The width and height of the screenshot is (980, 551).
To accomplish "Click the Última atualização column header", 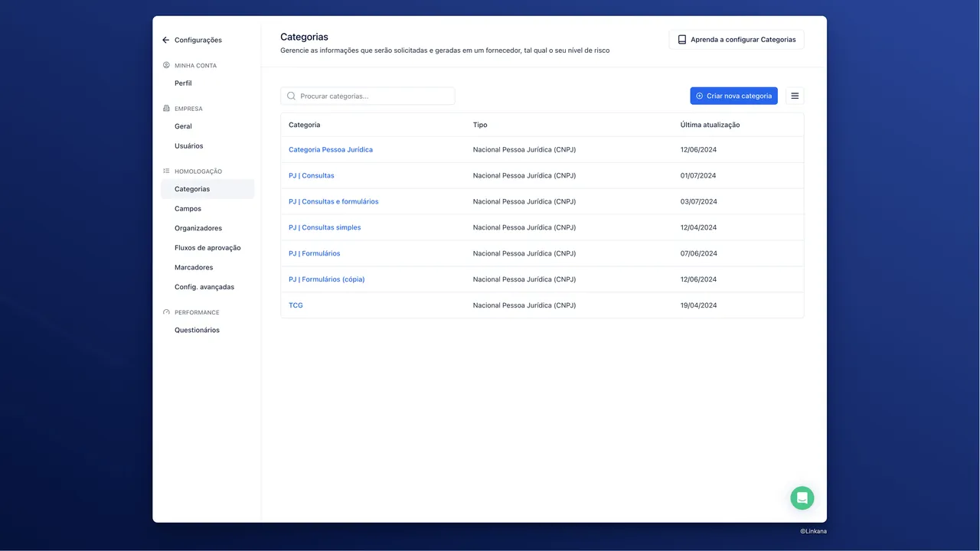I will coord(710,125).
